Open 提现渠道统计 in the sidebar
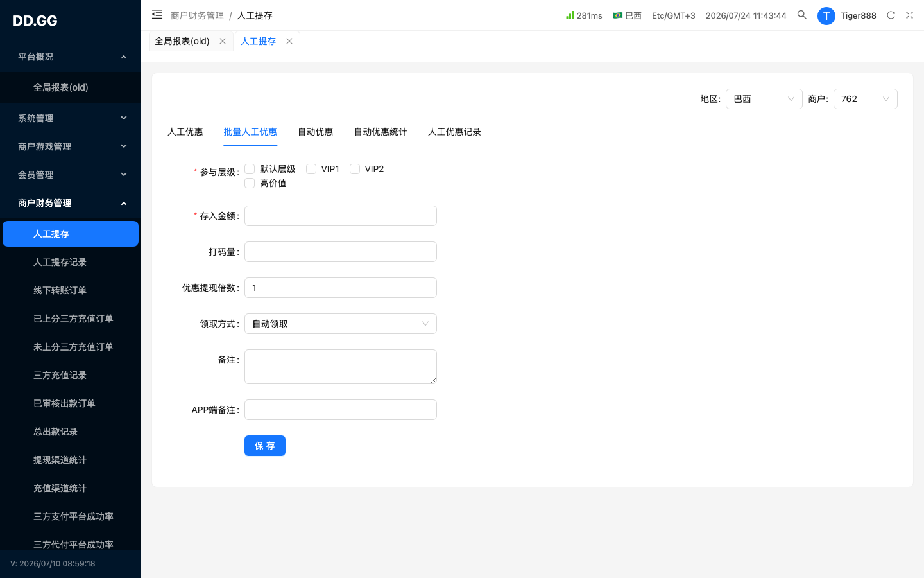 click(x=71, y=460)
